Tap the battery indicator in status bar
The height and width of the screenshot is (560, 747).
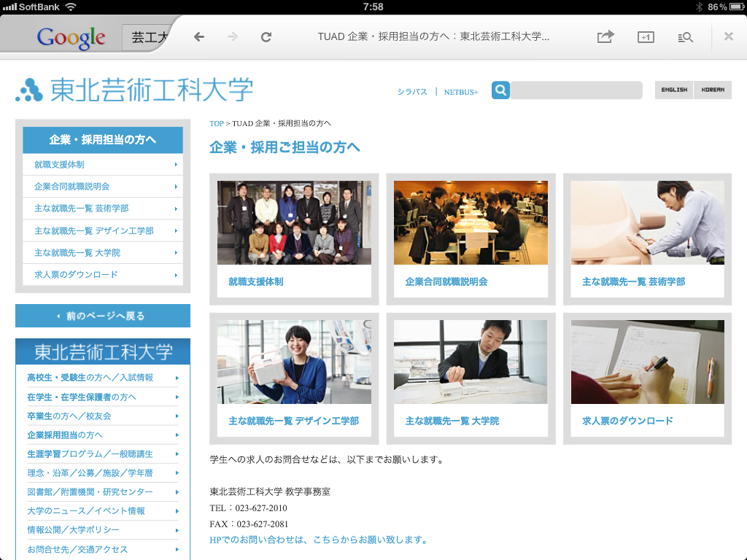coord(737,7)
